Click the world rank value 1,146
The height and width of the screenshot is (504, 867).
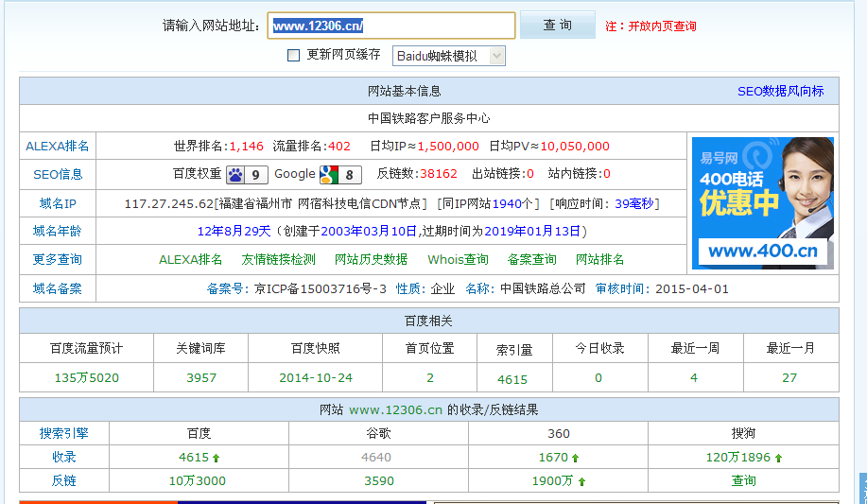246,146
